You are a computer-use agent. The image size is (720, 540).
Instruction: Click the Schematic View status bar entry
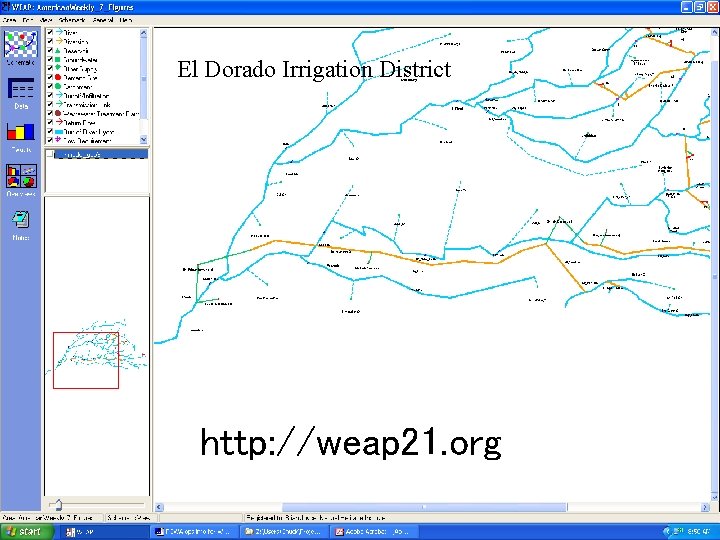point(129,518)
